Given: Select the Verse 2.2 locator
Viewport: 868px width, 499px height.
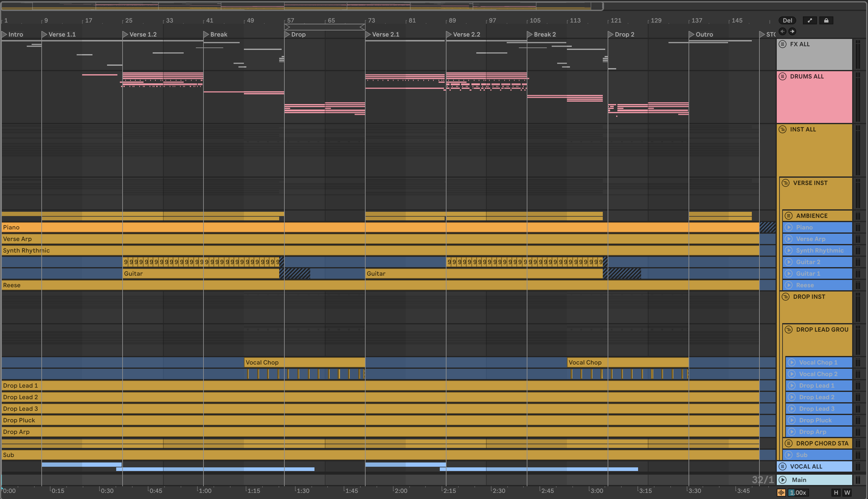Looking at the screenshot, I should tap(463, 34).
